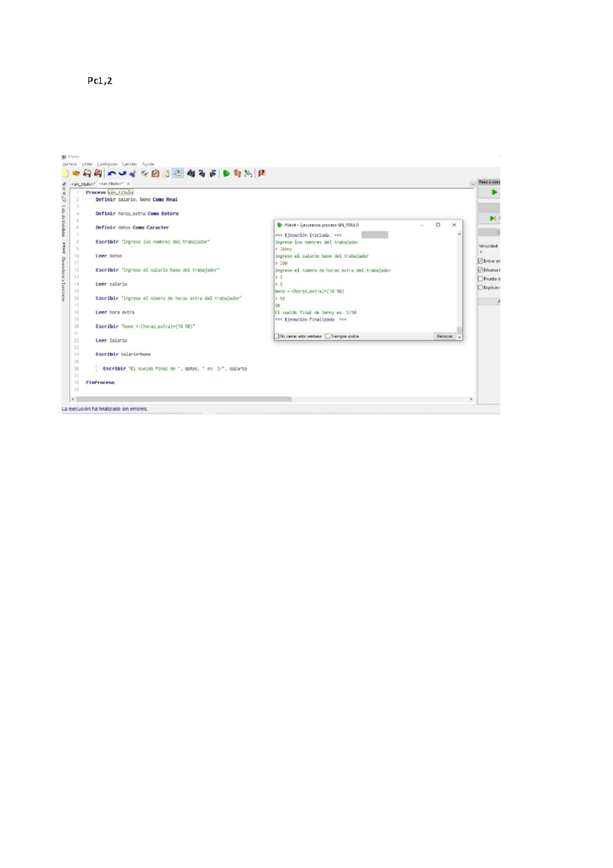
Task: Open the help icon in toolbar
Action: point(262,174)
